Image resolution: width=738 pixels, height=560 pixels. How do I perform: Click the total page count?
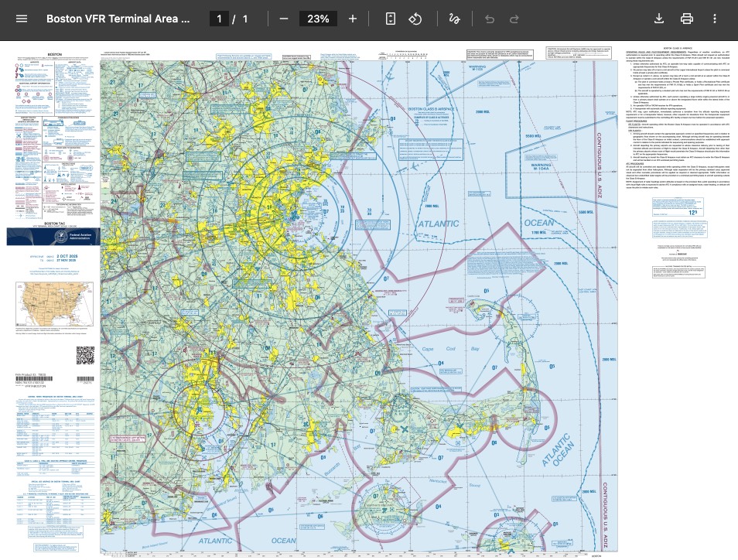tap(244, 19)
